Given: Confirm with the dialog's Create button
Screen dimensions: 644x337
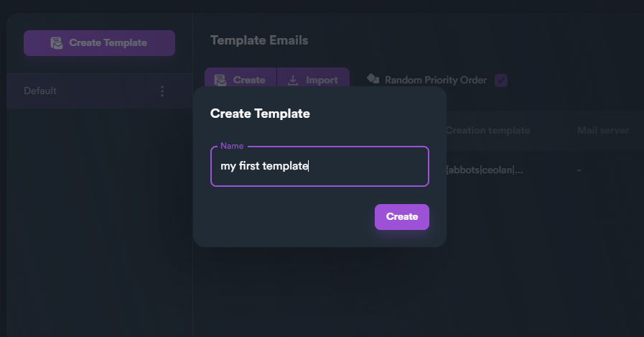Looking at the screenshot, I should coord(401,217).
